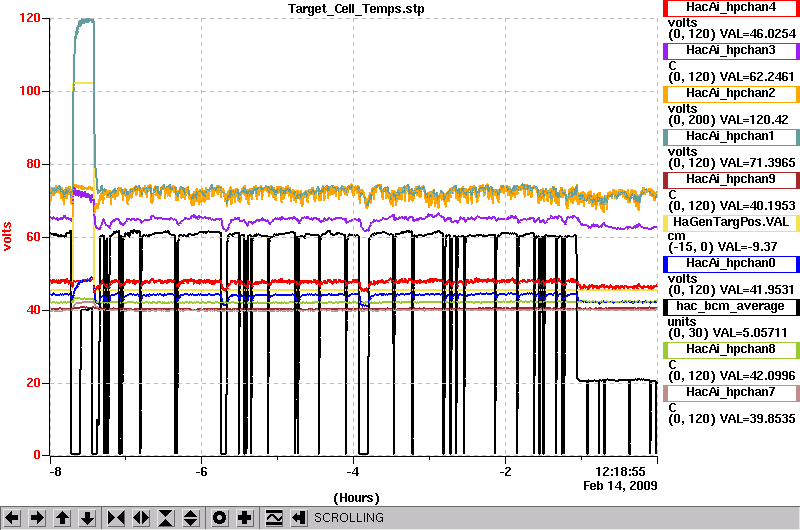Click the volts unit under HacAi_hpchan0
The width and height of the screenshot is (800, 530).
point(683,279)
